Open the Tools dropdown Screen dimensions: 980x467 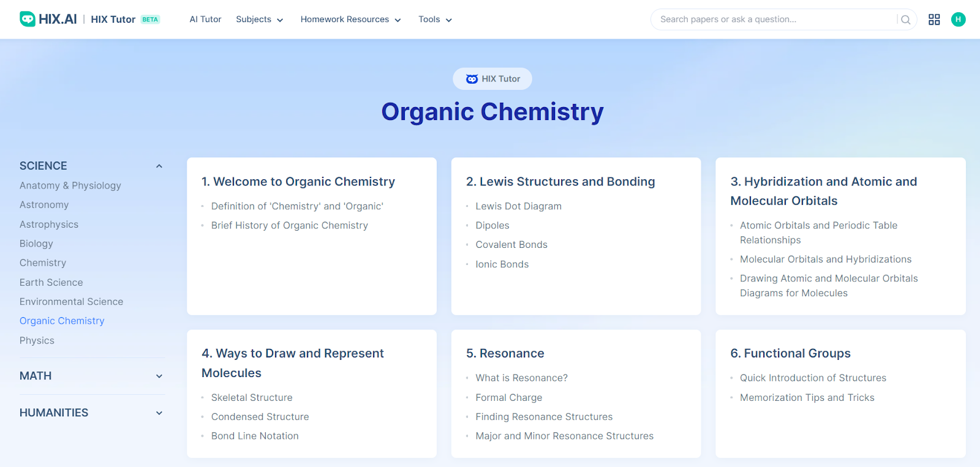(x=435, y=20)
